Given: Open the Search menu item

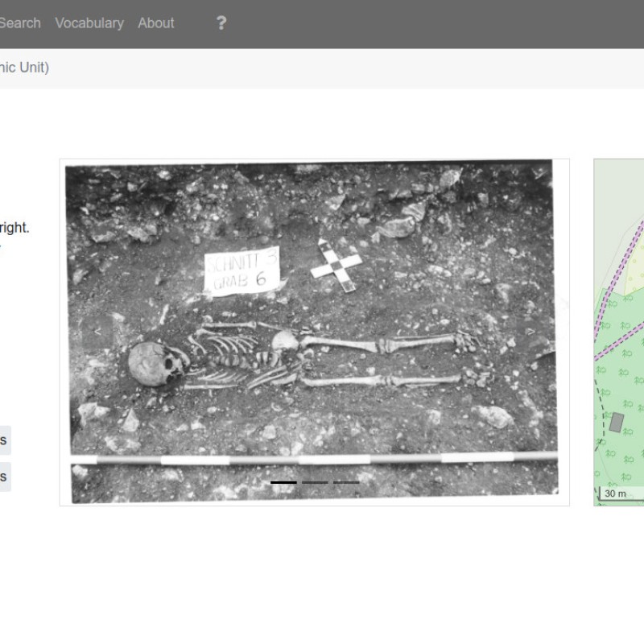Looking at the screenshot, I should tap(20, 23).
